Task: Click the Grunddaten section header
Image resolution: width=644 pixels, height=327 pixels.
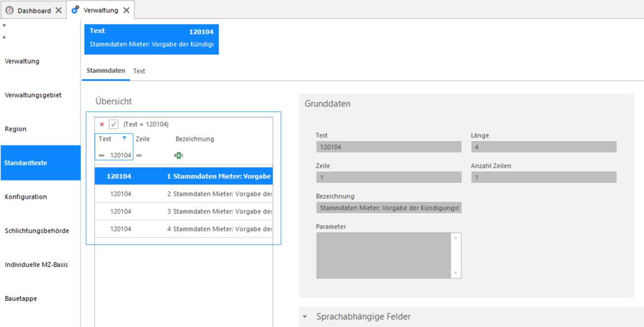Action: 327,104
